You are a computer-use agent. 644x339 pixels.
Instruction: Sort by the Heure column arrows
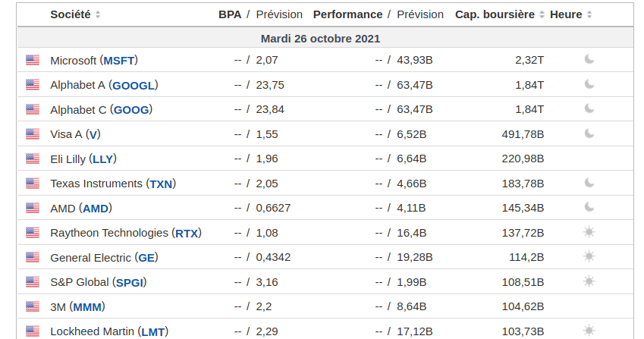tap(589, 15)
